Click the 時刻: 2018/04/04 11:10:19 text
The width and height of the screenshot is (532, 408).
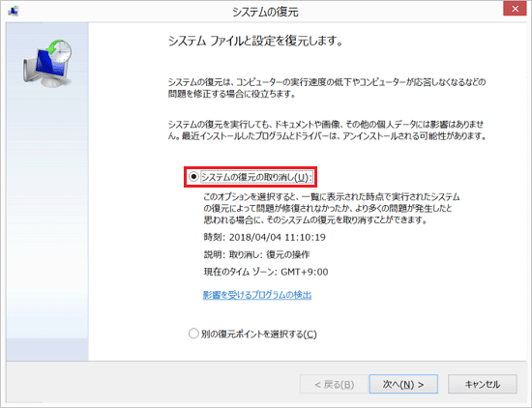[x=265, y=237]
